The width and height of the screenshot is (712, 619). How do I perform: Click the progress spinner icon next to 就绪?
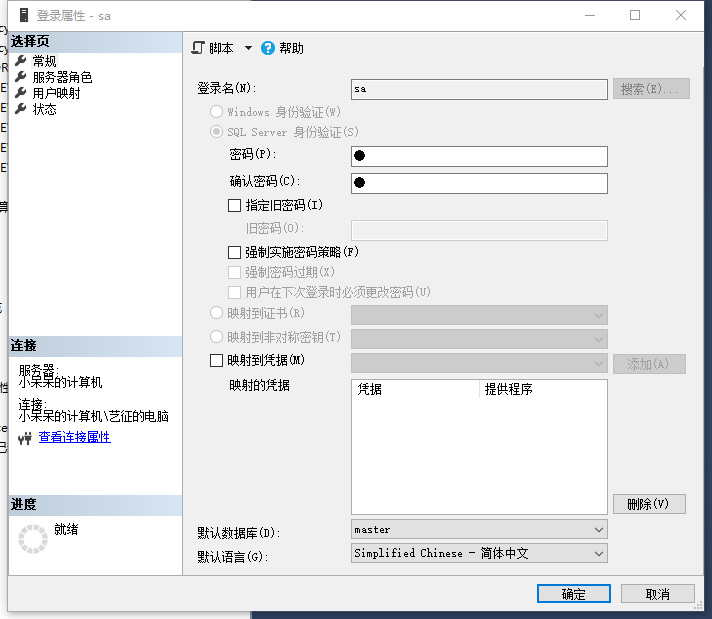click(x=33, y=539)
